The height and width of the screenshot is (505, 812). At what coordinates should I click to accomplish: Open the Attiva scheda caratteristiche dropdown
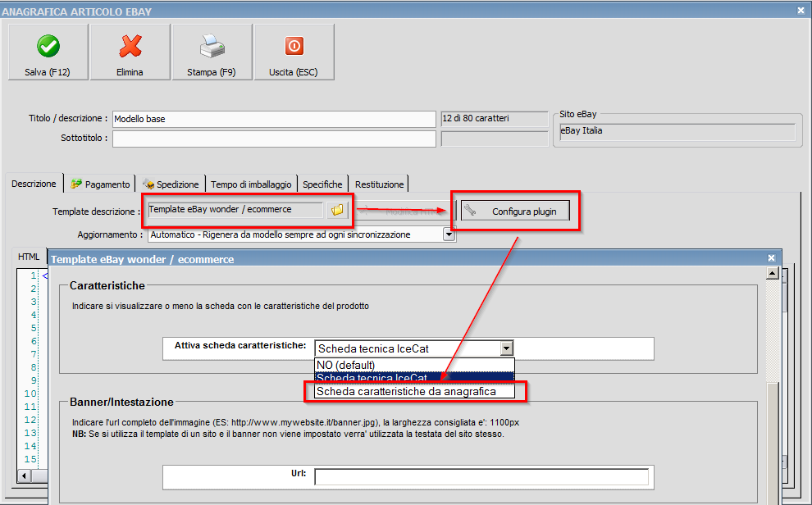[x=506, y=348]
